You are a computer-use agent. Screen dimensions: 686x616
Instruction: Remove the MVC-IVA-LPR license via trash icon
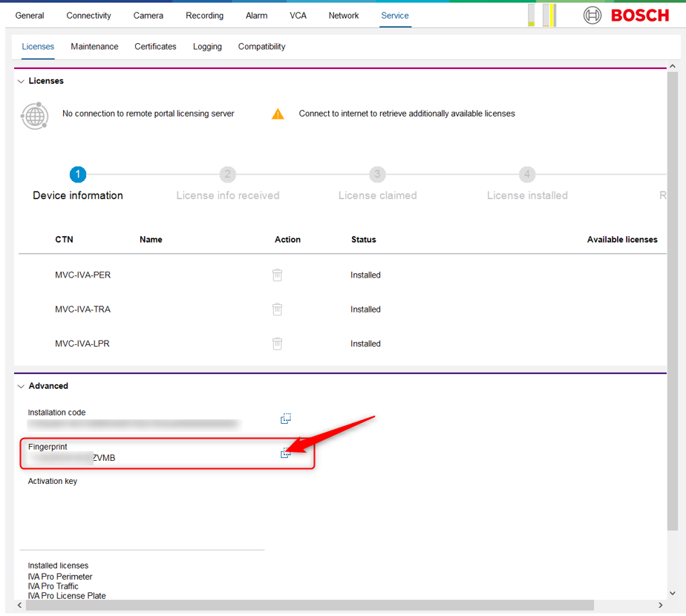coord(277,344)
